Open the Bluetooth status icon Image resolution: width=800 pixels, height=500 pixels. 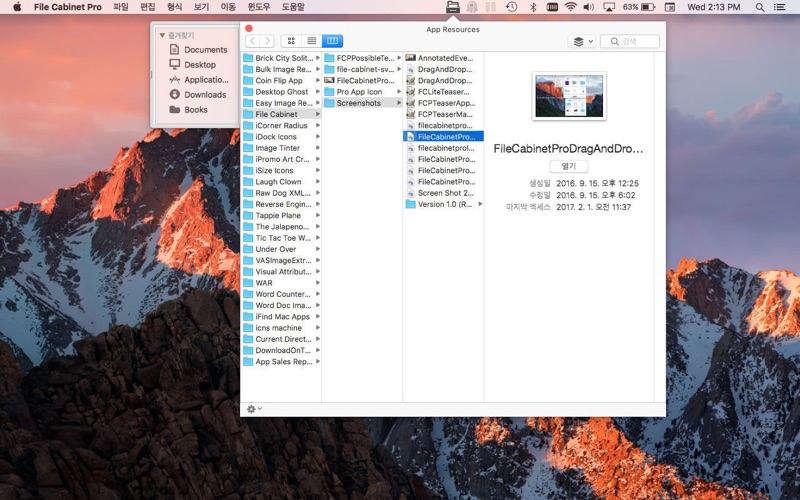pos(533,7)
